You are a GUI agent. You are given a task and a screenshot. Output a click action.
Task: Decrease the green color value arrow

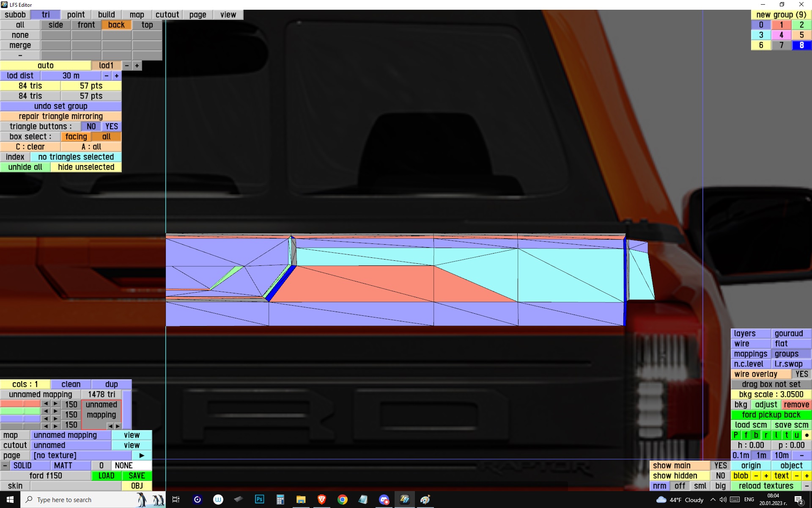(46, 411)
